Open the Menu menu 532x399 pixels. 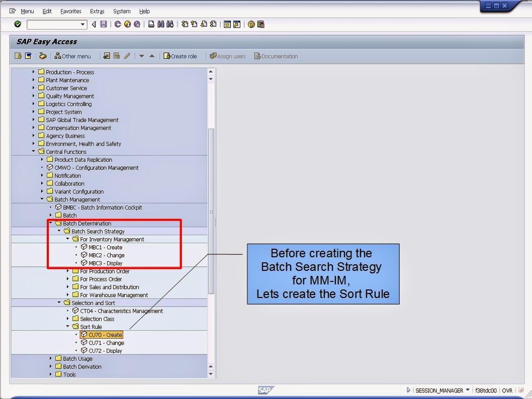27,11
